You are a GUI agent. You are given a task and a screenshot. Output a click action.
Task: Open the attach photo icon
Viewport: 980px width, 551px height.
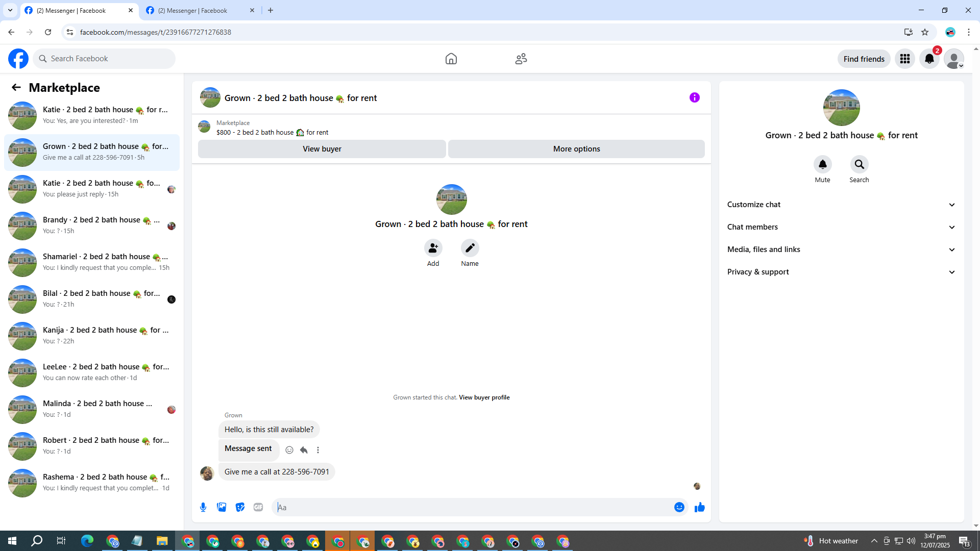point(222,507)
